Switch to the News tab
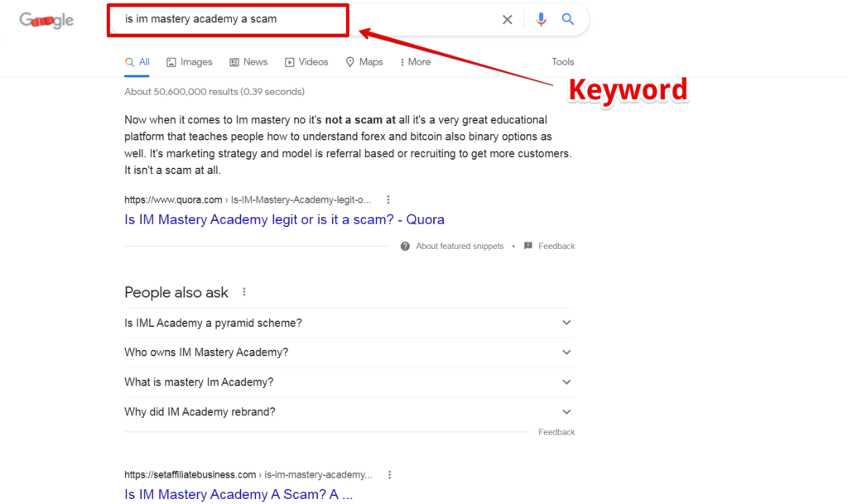This screenshot has height=504, width=848. [248, 62]
